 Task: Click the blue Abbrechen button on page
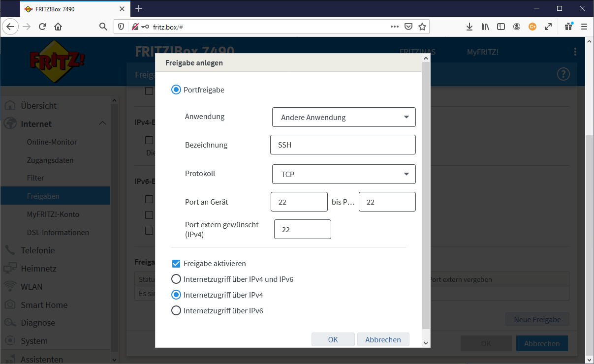542,343
